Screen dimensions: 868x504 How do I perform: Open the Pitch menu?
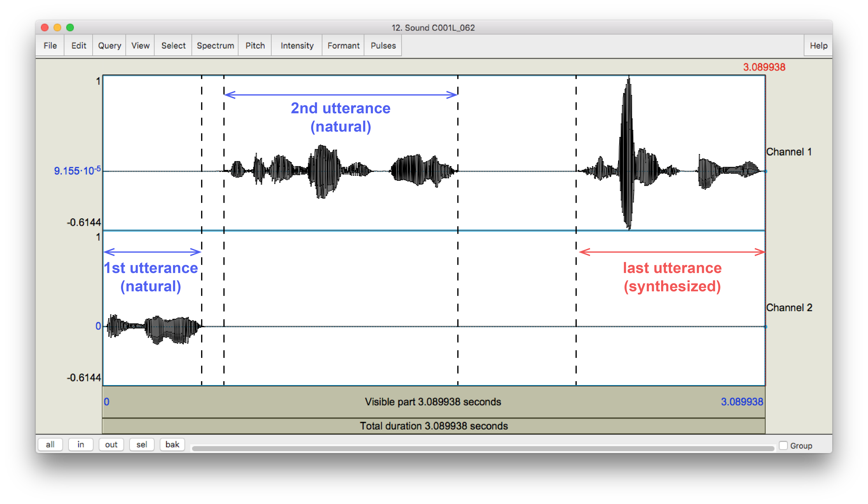[x=255, y=45]
